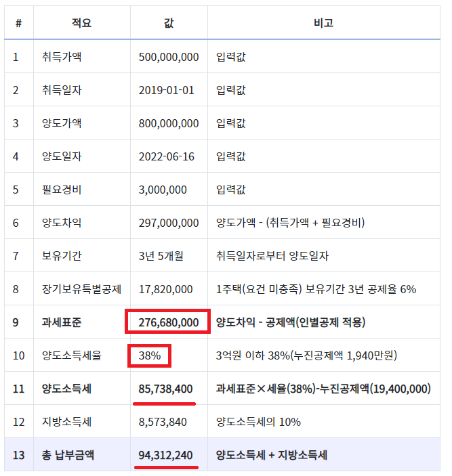Click the note 양도가액 - (취득가액 + 필요경비)

click(290, 223)
